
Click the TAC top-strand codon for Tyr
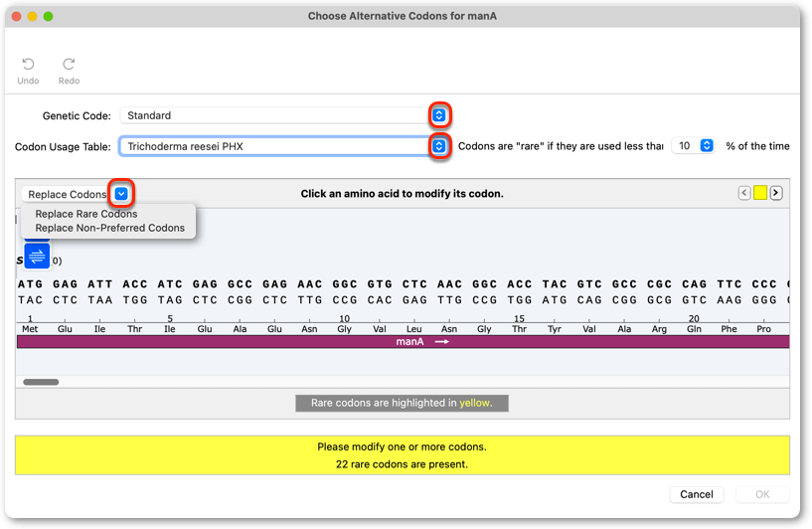click(555, 284)
